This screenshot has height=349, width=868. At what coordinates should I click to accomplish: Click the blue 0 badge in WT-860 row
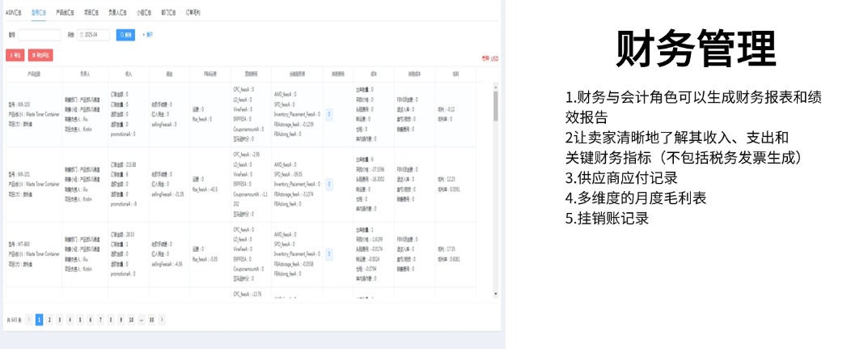click(329, 253)
